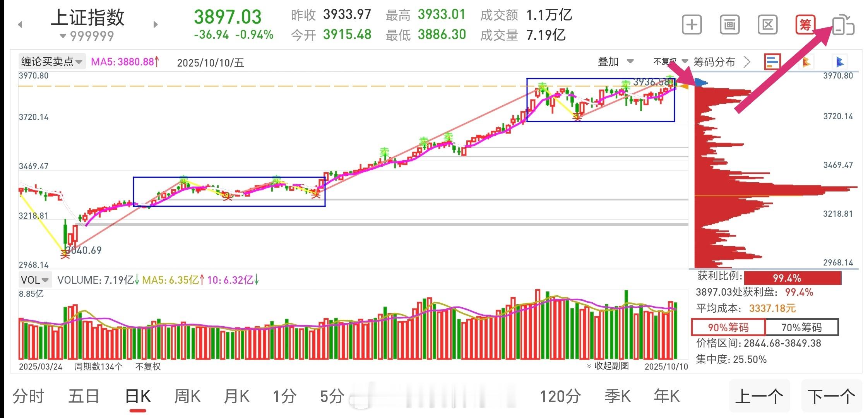This screenshot has width=868, height=418.
Task: Select the region zoom icon (区)
Action: tap(767, 24)
